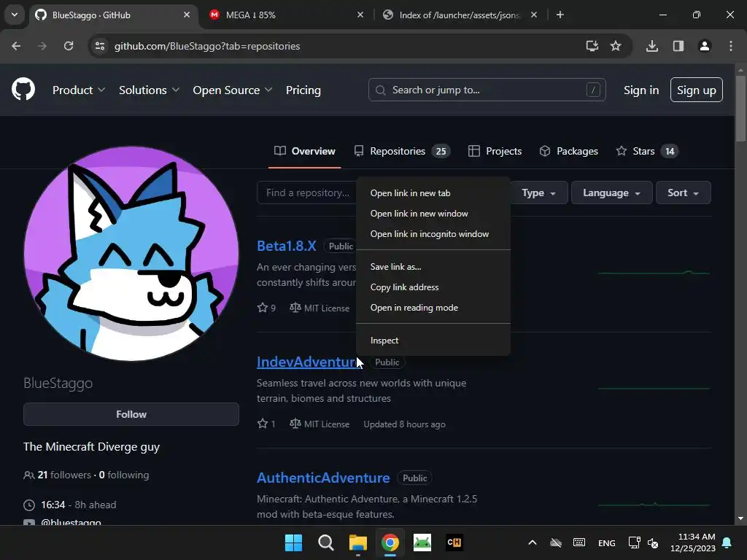Screen dimensions: 747x560
Task: Open the Type filter dropdown
Action: [539, 192]
